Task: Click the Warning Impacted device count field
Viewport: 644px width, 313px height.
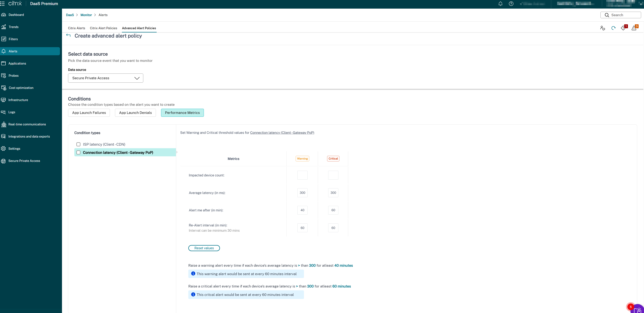Action: [x=302, y=175]
